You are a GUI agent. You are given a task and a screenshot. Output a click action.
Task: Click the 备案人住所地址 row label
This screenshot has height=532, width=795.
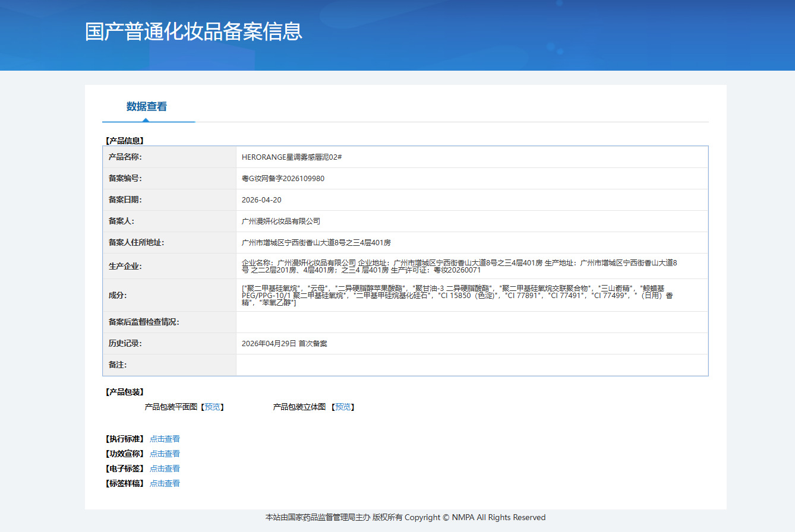point(136,243)
